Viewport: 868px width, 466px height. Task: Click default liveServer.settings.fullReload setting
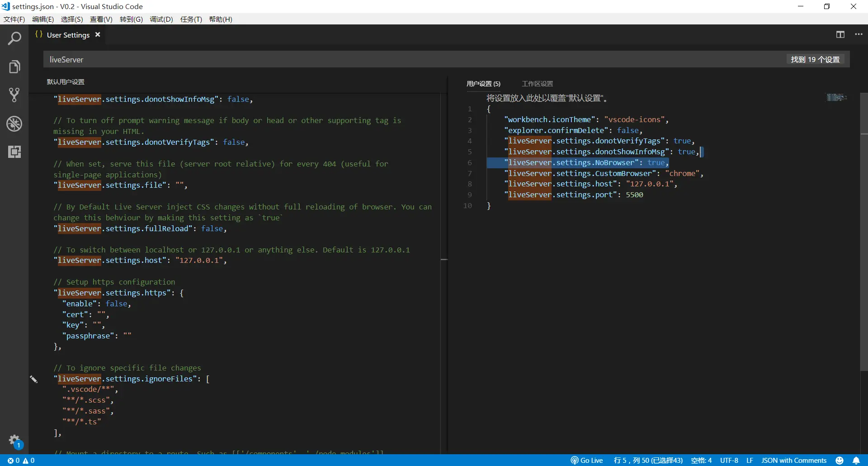140,228
